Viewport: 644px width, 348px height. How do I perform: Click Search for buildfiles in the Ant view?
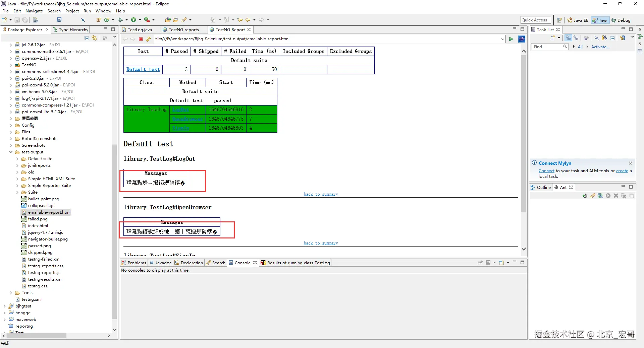593,196
